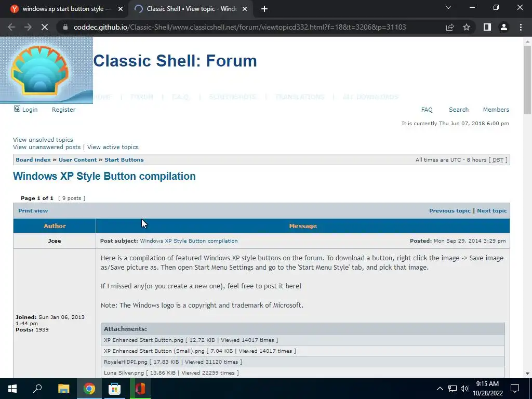Go to Start Buttons breadcrumb
Image resolution: width=532 pixels, height=399 pixels.
click(x=124, y=160)
